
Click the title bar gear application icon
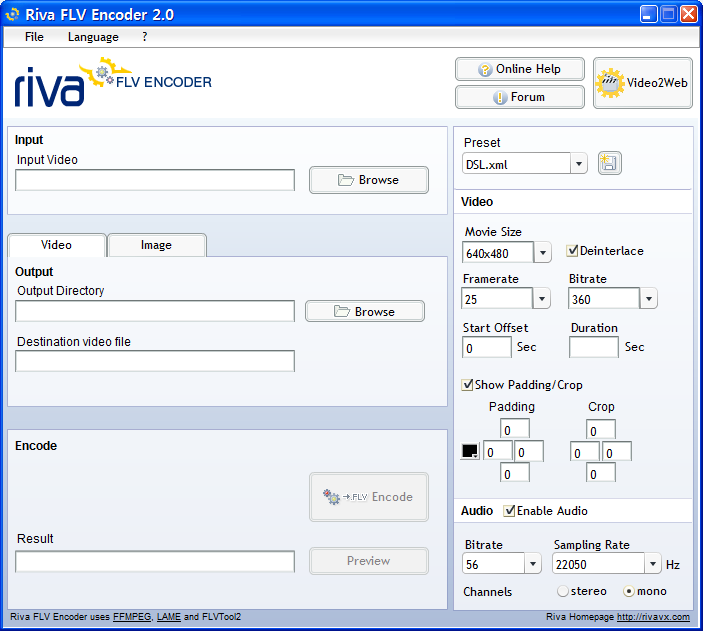12,14
